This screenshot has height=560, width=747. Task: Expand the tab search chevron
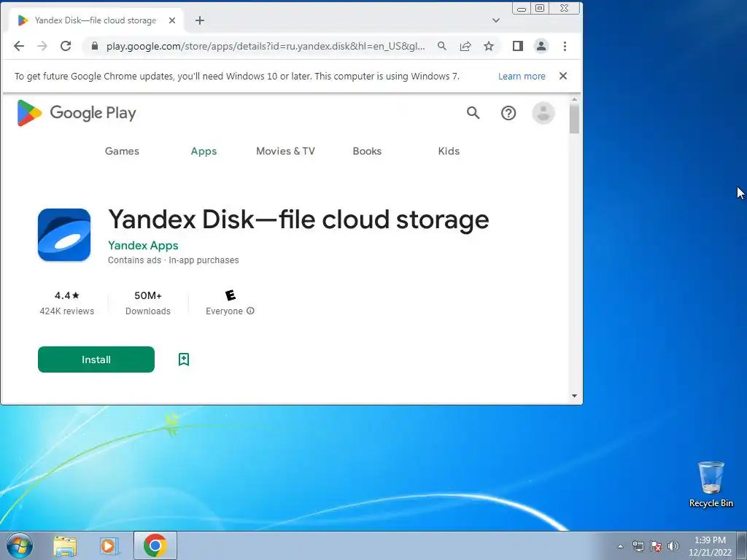pos(496,20)
